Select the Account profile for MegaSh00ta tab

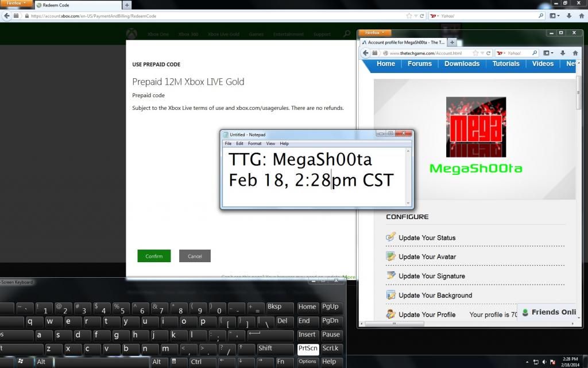[x=403, y=42]
